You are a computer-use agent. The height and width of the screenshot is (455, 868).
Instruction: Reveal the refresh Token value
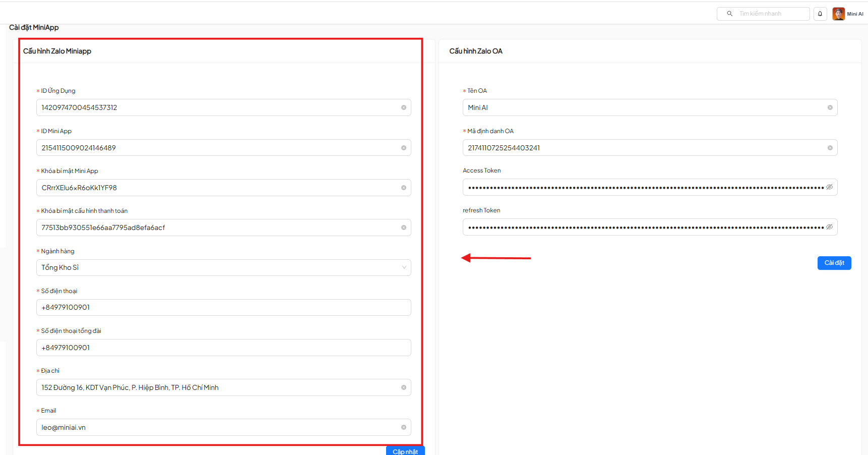(x=829, y=227)
